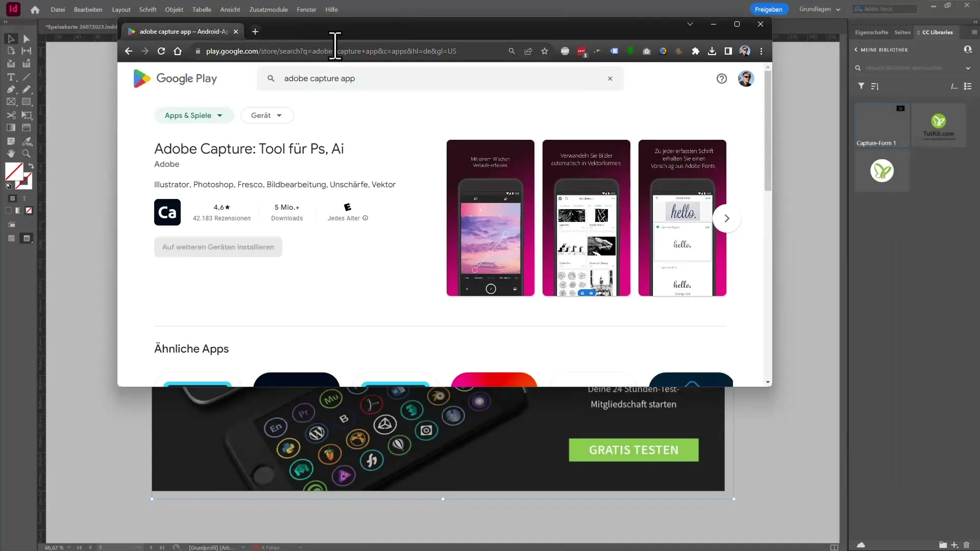Select the Rectangle Frame tool
980x551 pixels.
tap(11, 102)
